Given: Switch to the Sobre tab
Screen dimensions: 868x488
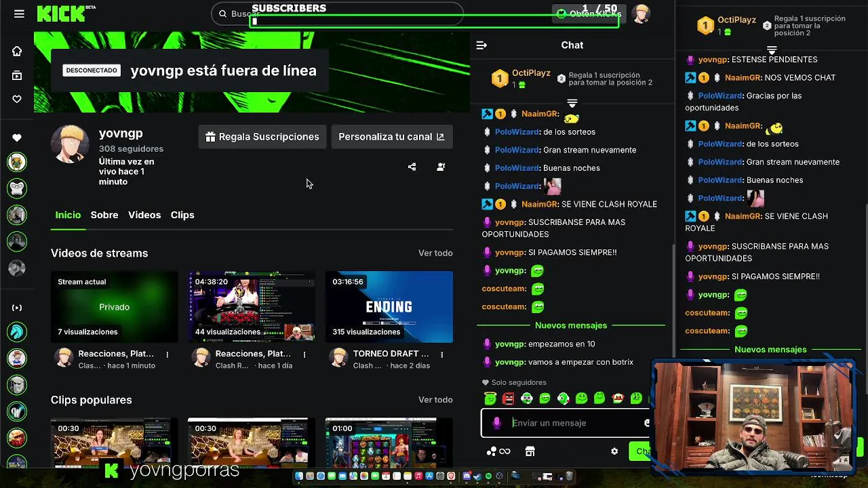Looking at the screenshot, I should click(104, 215).
